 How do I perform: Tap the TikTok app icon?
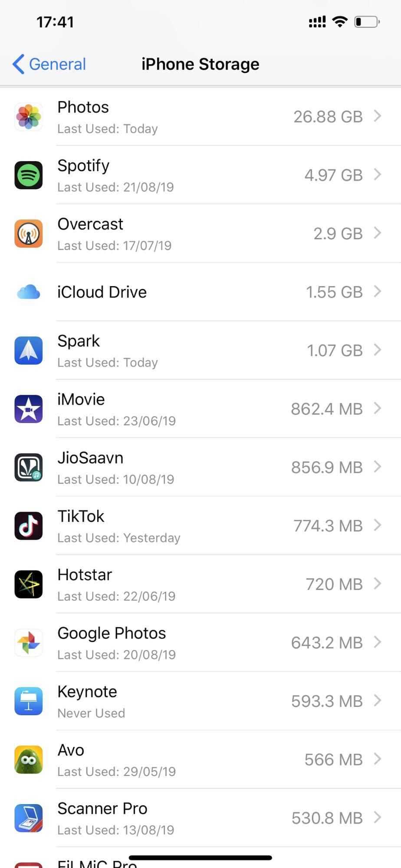tap(29, 525)
